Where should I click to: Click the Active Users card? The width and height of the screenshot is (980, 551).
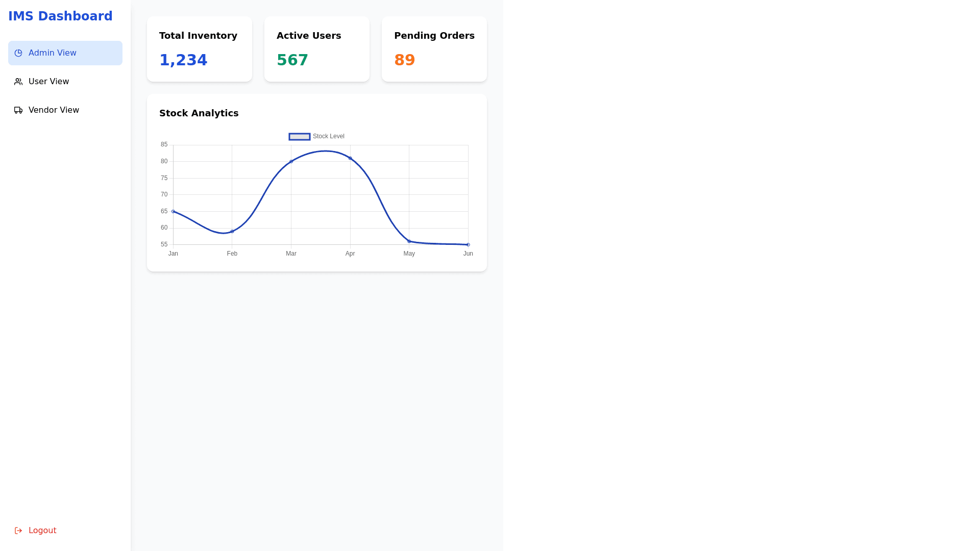pos(317,49)
